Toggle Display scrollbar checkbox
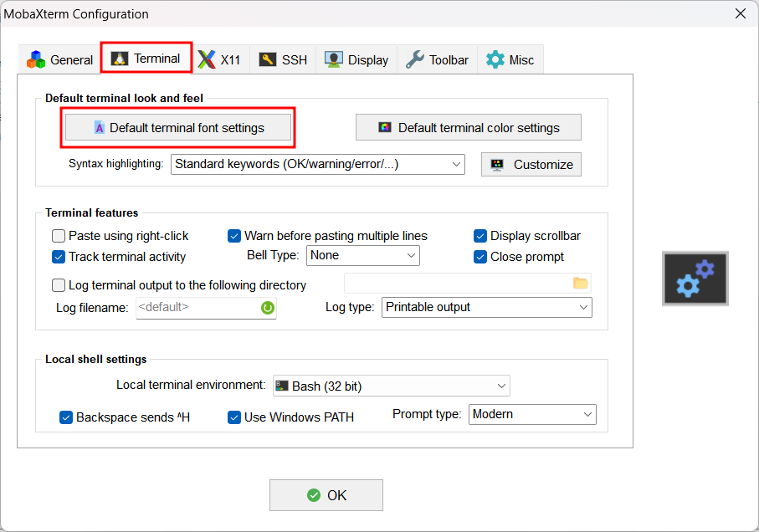The width and height of the screenshot is (759, 532). (480, 236)
